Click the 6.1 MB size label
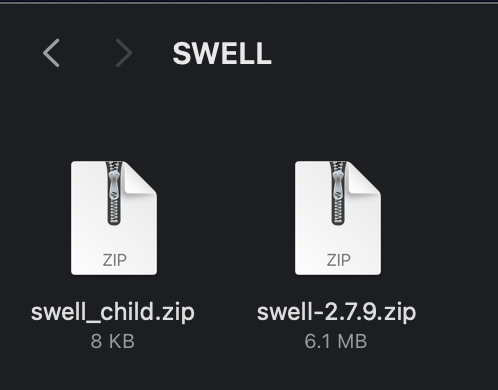Image resolution: width=498 pixels, height=390 pixels. click(x=336, y=341)
